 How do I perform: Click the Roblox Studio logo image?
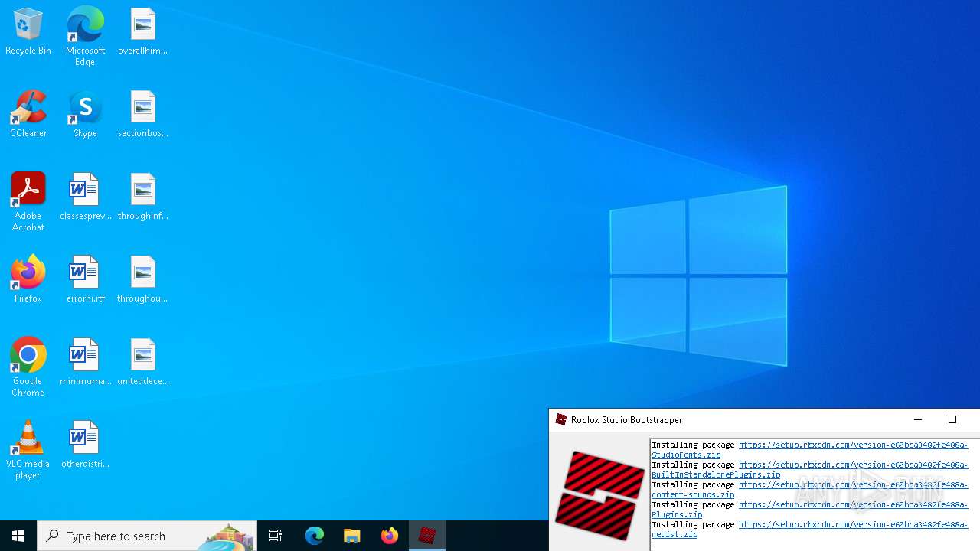599,495
